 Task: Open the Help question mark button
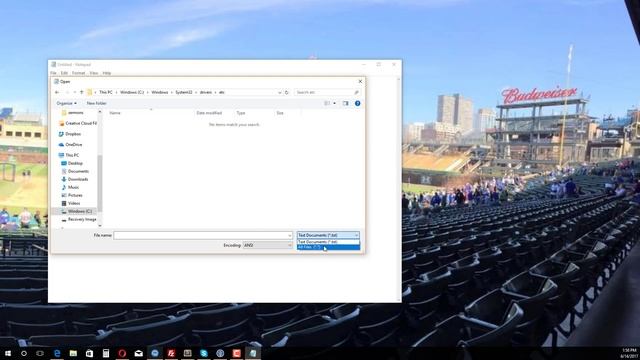coord(358,104)
